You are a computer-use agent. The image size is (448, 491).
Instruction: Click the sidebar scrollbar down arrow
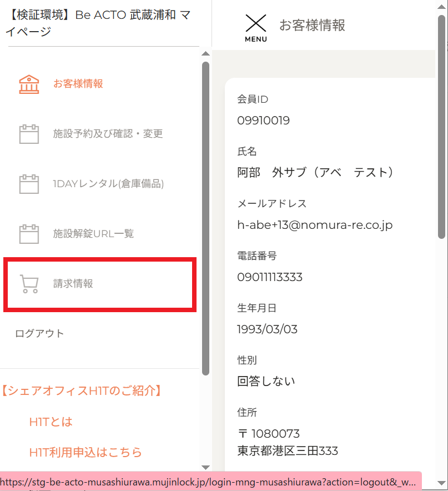click(x=205, y=467)
